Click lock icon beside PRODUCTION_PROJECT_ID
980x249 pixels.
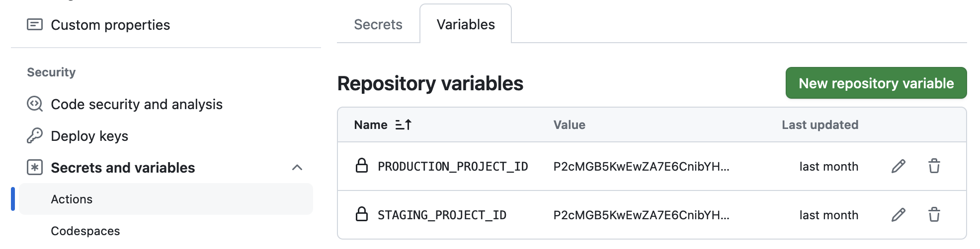(x=362, y=166)
